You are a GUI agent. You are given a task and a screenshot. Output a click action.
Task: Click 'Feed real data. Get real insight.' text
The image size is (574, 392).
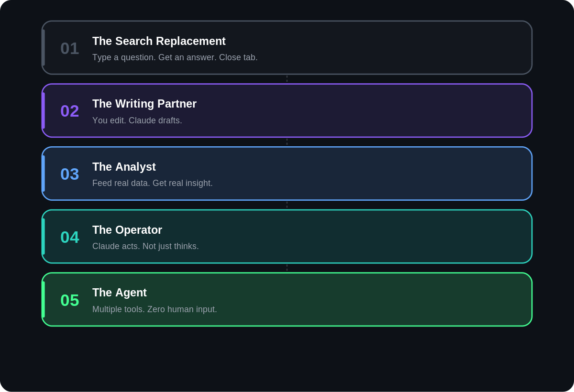pos(153,183)
